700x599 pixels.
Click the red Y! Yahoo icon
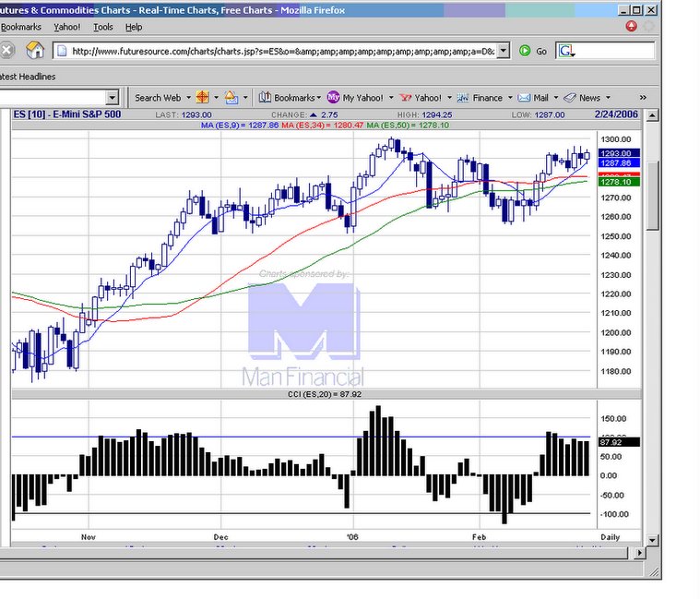click(x=406, y=98)
